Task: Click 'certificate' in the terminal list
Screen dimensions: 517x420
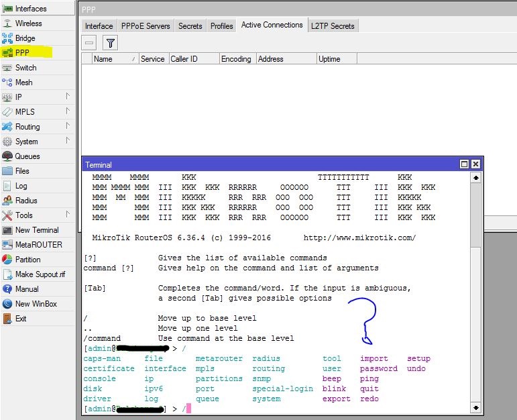Action: [x=109, y=369]
